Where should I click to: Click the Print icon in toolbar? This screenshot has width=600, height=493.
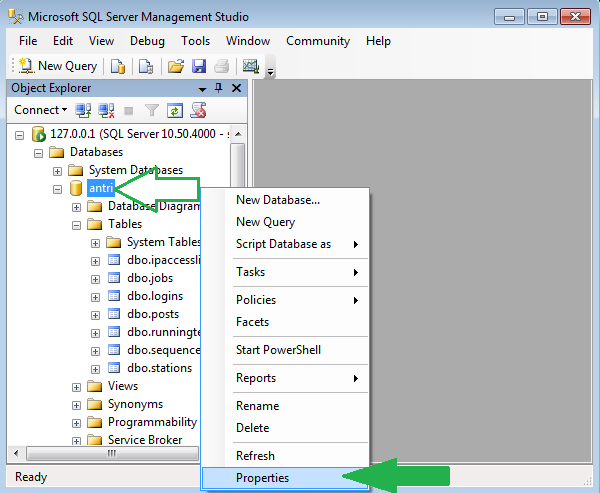pyautogui.click(x=222, y=66)
